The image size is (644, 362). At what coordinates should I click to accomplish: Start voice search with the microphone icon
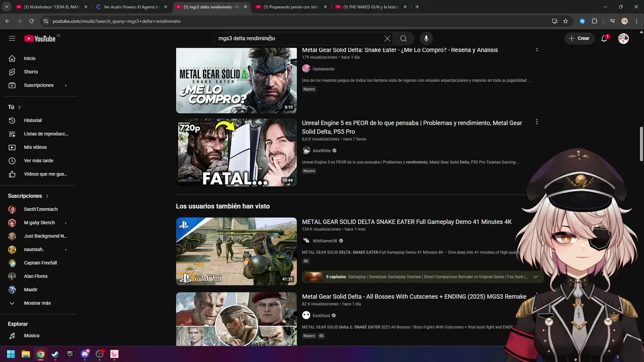tap(426, 38)
